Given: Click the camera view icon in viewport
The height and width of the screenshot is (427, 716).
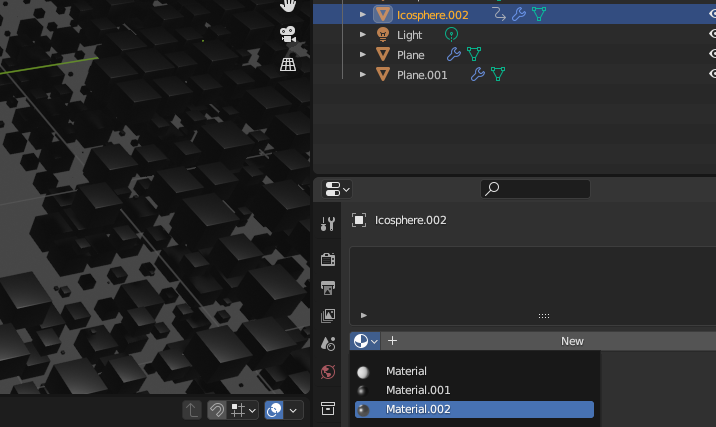Looking at the screenshot, I should pyautogui.click(x=288, y=35).
